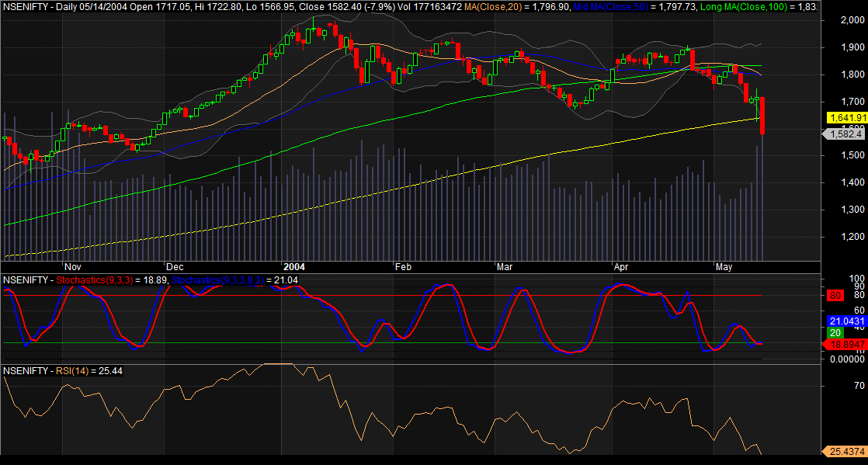Select the blue 21.0431 stochastic value tag
This screenshot has width=868, height=465.
point(847,321)
